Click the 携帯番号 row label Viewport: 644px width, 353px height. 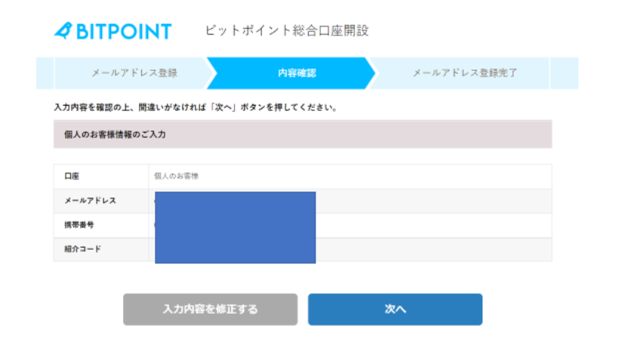click(x=79, y=225)
